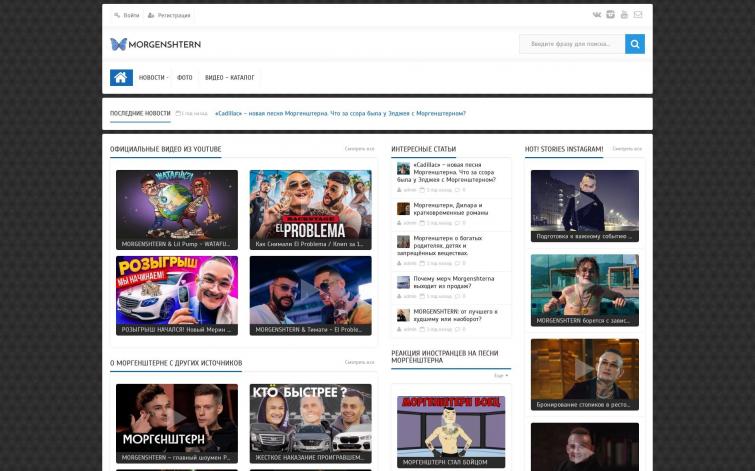Open МОРГЕНШТЕРН СТАЛ БОЙЦОМ thumbnail
This screenshot has width=755, height=471.
[x=451, y=432]
